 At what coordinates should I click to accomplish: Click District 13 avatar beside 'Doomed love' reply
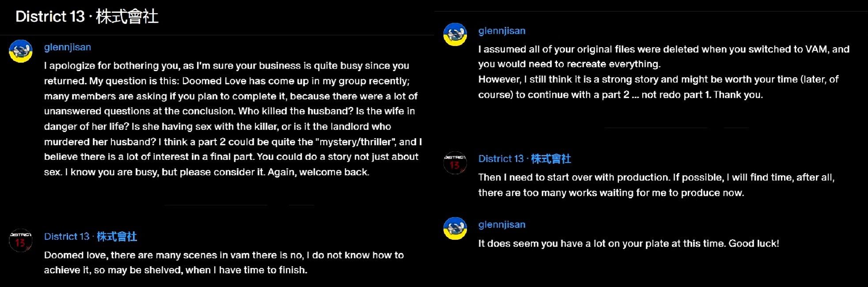(21, 241)
